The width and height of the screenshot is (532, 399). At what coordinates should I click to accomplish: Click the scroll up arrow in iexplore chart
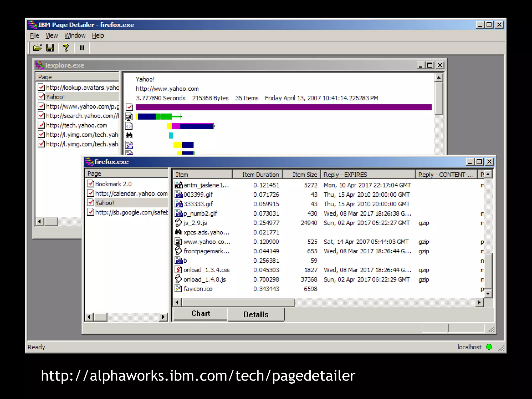point(439,77)
